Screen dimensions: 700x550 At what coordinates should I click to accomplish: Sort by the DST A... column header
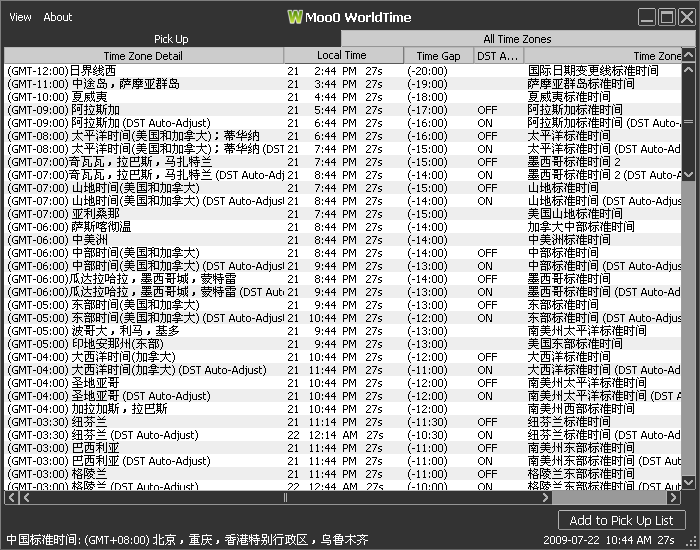coord(497,56)
